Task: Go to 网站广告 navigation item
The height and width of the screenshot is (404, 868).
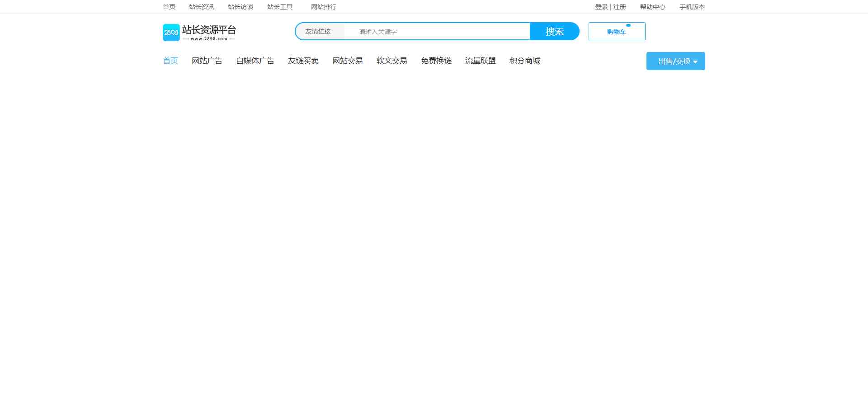Action: [207, 61]
